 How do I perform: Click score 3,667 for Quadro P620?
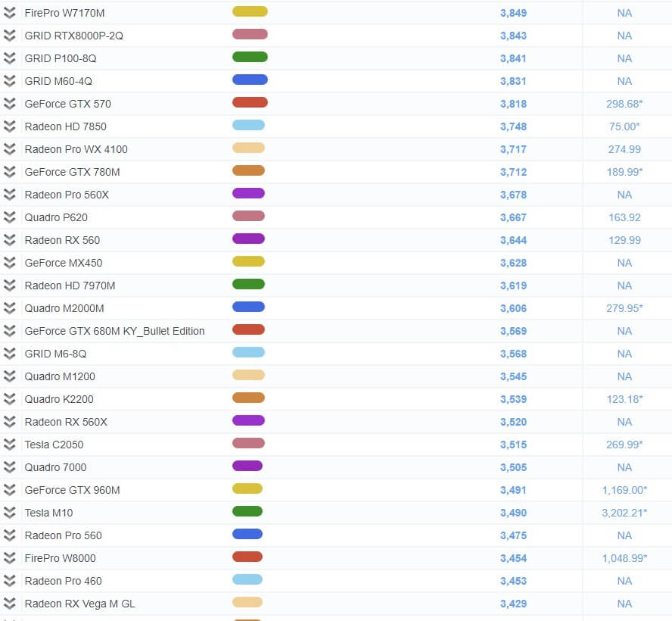coord(513,218)
